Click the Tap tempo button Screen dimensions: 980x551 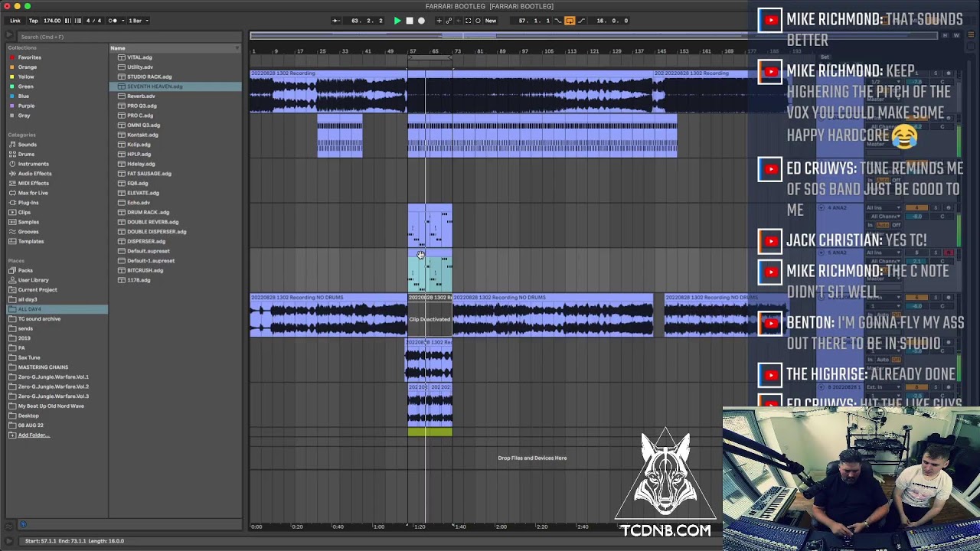[33, 21]
